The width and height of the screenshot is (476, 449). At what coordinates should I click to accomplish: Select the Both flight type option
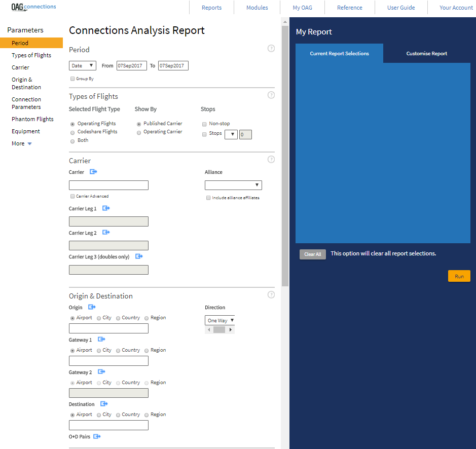(72, 141)
